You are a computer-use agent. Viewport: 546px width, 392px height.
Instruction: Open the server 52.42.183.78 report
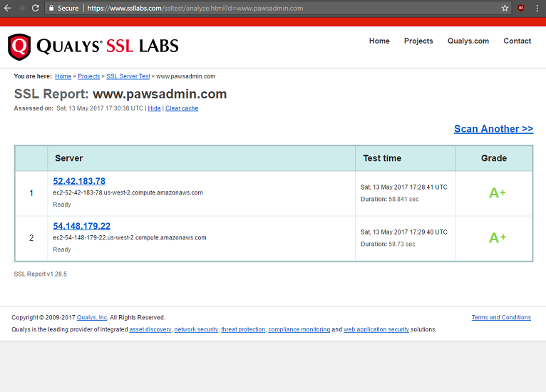[x=79, y=181]
